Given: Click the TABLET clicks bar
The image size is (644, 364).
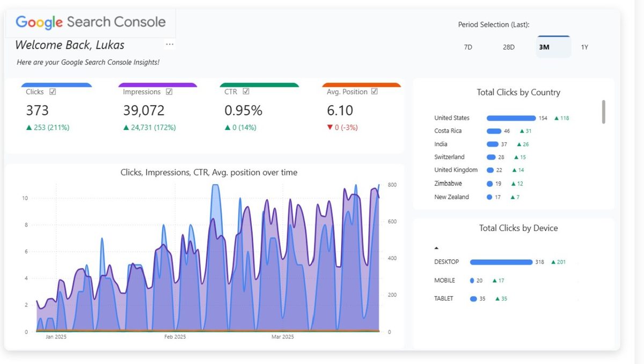Looking at the screenshot, I should point(473,299).
